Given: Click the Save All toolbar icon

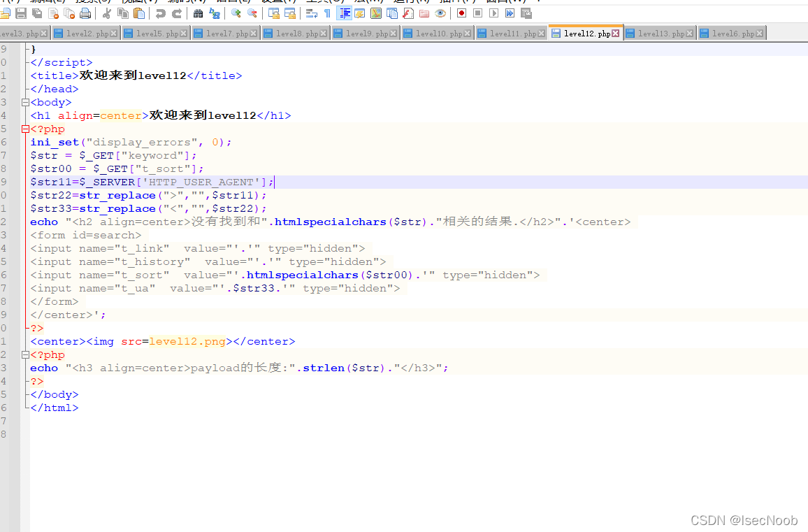Looking at the screenshot, I should [37, 13].
